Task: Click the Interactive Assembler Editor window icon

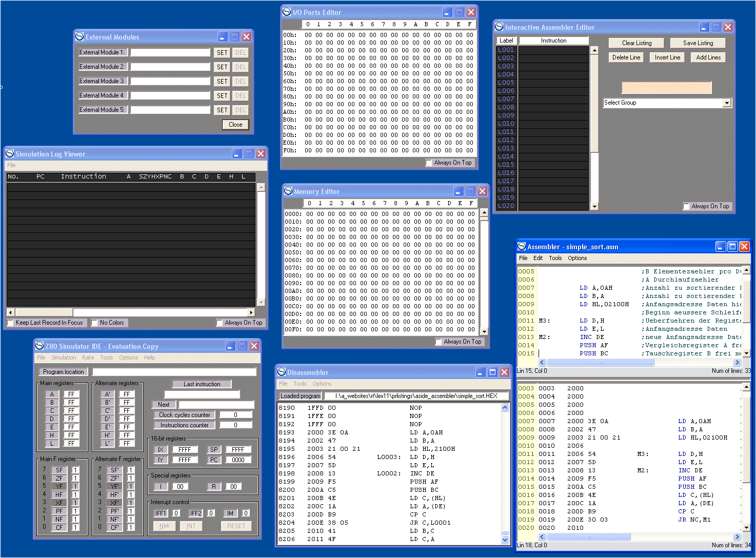Action: point(499,27)
